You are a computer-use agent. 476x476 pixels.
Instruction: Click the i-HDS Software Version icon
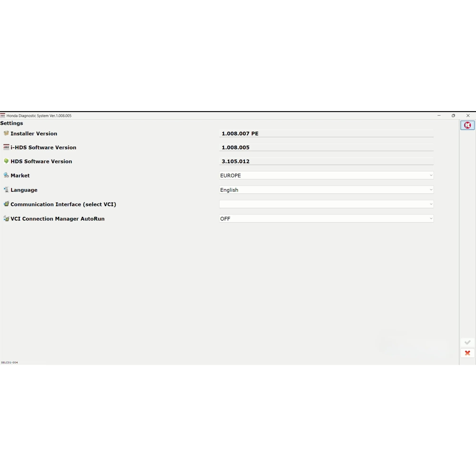click(x=6, y=147)
